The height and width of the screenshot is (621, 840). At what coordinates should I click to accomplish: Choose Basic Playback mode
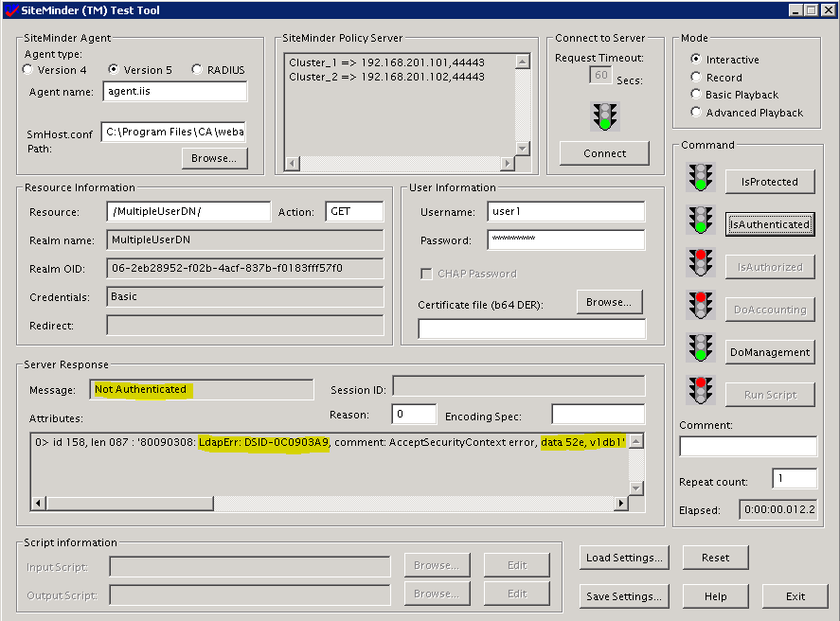(x=696, y=95)
